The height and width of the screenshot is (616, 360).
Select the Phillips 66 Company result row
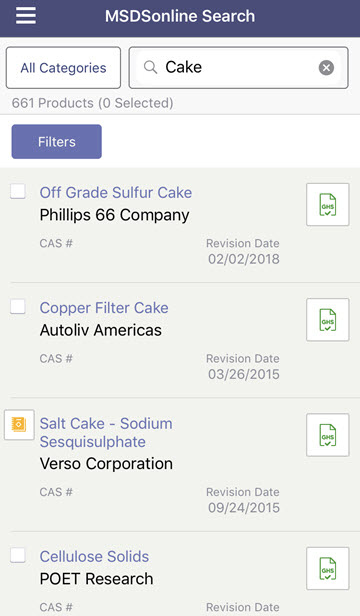(x=180, y=226)
